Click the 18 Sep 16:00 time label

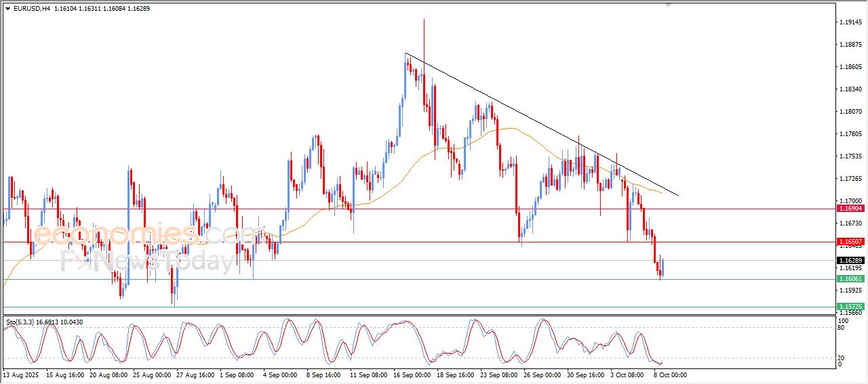tap(456, 375)
